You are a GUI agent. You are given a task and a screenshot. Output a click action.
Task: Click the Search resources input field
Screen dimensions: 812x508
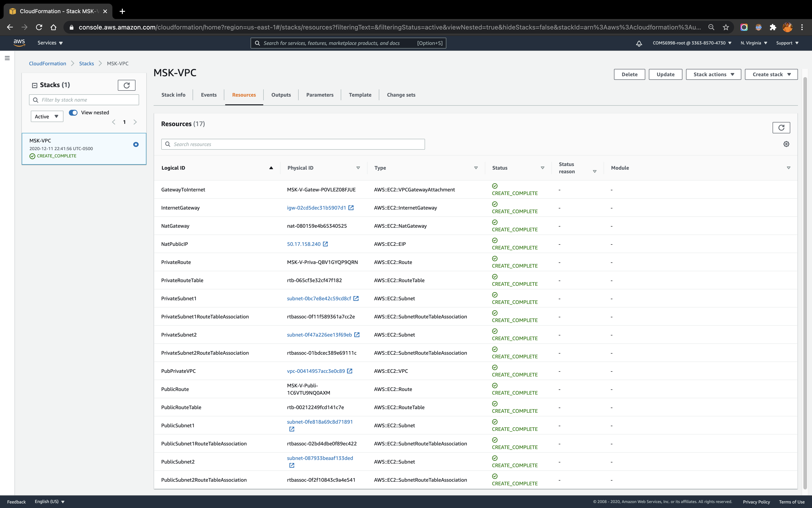pyautogui.click(x=293, y=144)
